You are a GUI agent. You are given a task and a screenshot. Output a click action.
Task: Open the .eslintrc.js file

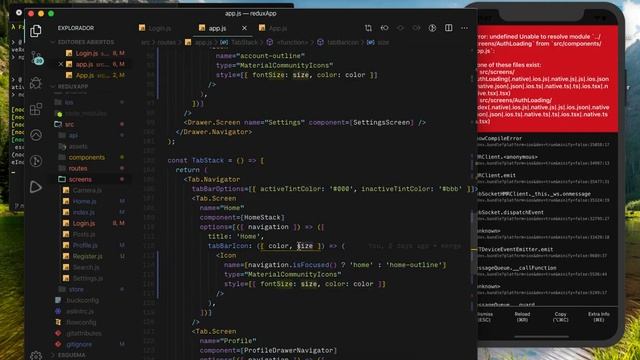point(80,311)
